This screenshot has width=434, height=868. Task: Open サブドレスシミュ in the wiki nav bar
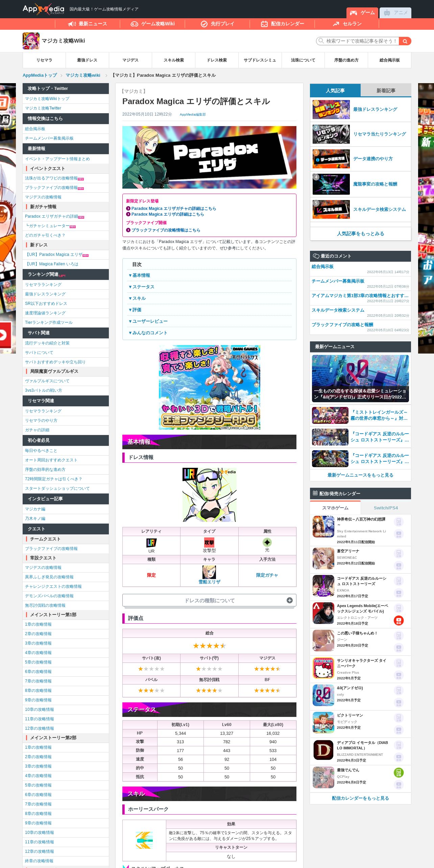point(260,60)
